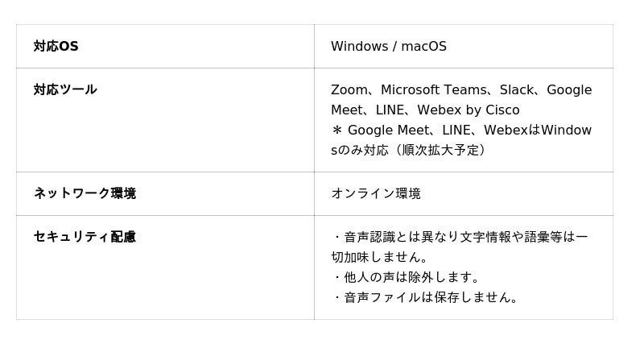The width and height of the screenshot is (644, 344).
Task: Click the word Meet before LINE, Webex by Cisco
Action: (347, 110)
